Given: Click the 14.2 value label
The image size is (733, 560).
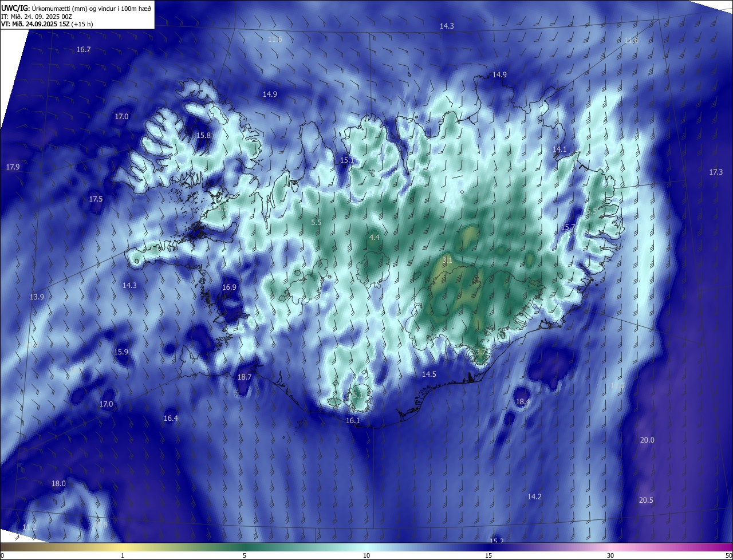Looking at the screenshot, I should pyautogui.click(x=534, y=497).
